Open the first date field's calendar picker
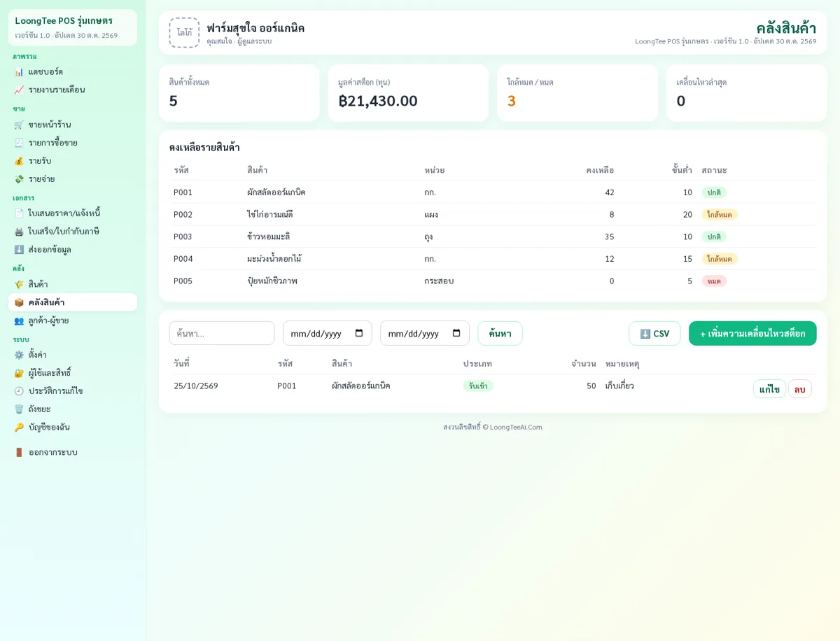The height and width of the screenshot is (641, 840). coord(359,333)
